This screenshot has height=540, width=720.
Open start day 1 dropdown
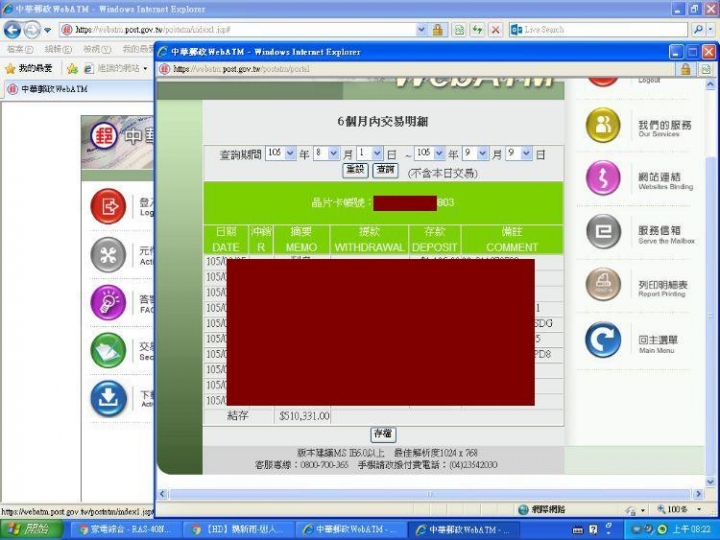point(377,153)
